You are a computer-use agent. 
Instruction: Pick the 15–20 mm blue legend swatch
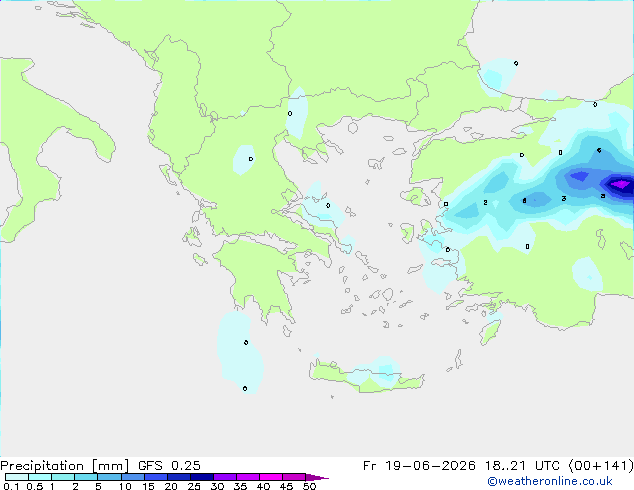[156, 477]
